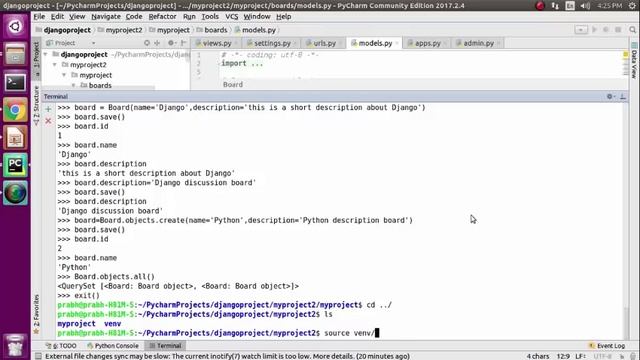The width and height of the screenshot is (640, 360).
Task: Open Project panel gear options
Action: tap(171, 43)
